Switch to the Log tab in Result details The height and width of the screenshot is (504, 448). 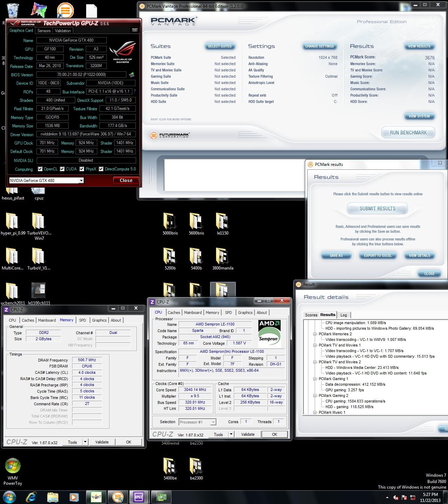[x=344, y=315]
